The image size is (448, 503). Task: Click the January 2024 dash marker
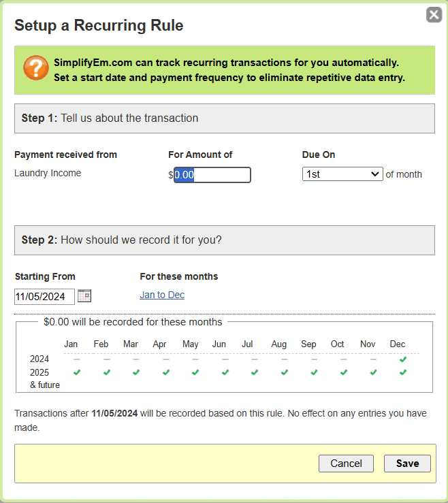77,359
